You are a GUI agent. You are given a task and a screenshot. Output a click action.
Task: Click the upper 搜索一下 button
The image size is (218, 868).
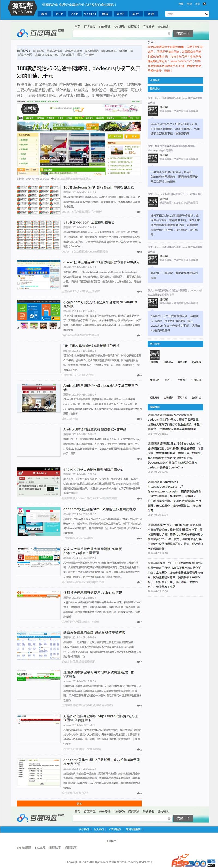point(183,33)
